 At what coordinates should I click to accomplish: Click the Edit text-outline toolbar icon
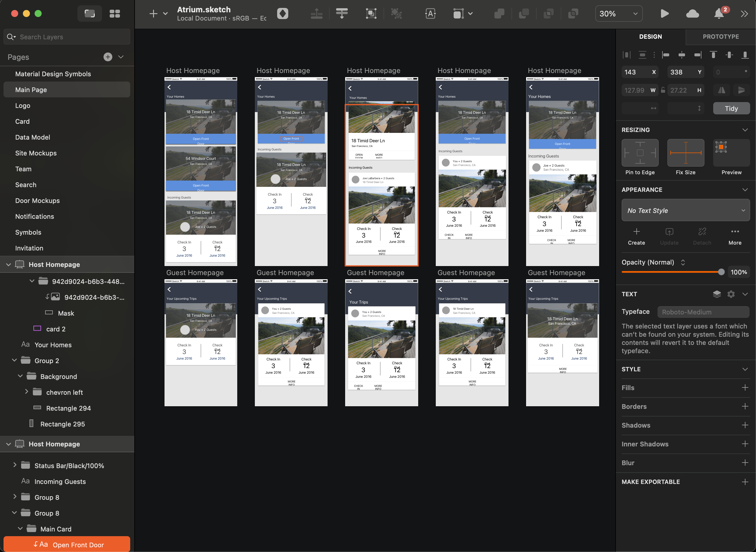point(430,14)
